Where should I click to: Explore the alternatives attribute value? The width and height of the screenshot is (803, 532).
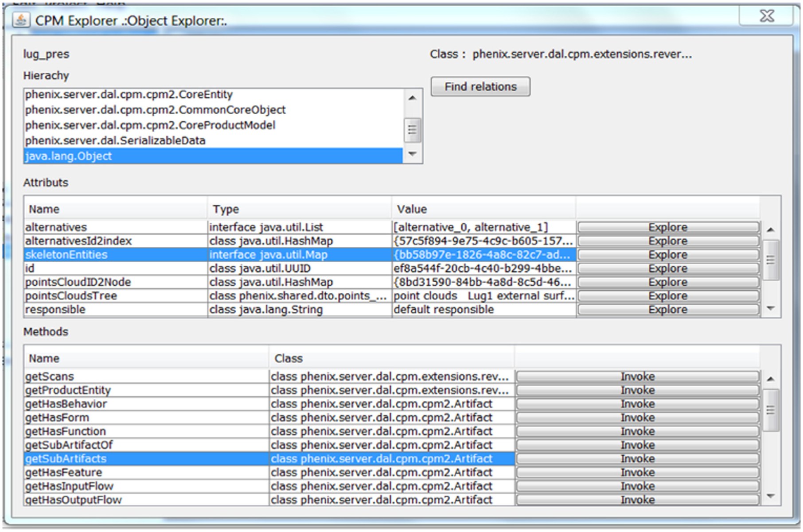point(668,227)
